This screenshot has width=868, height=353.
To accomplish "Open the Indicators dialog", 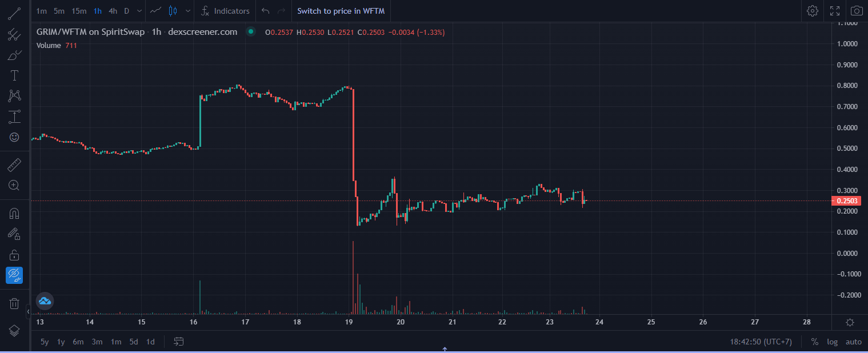I will [x=226, y=11].
